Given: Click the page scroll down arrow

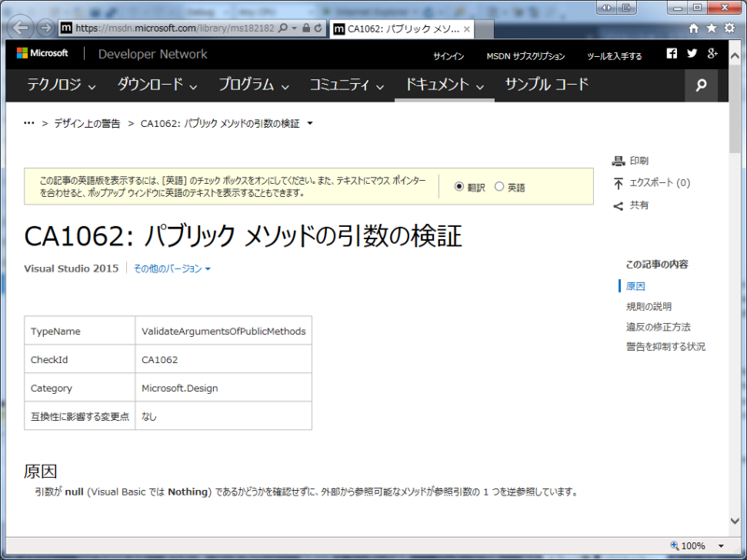Looking at the screenshot, I should click(735, 521).
